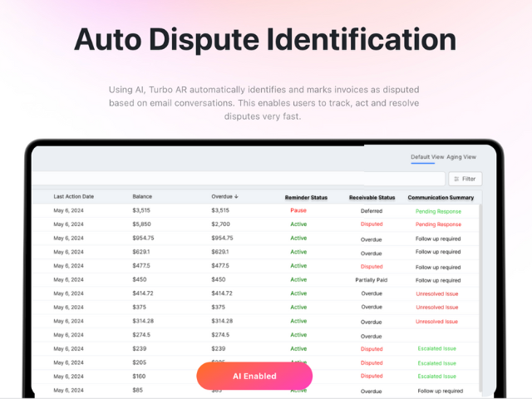Screen dimensions: 532x399
Task: Select the Partially Paid receivable status
Action: (372, 280)
